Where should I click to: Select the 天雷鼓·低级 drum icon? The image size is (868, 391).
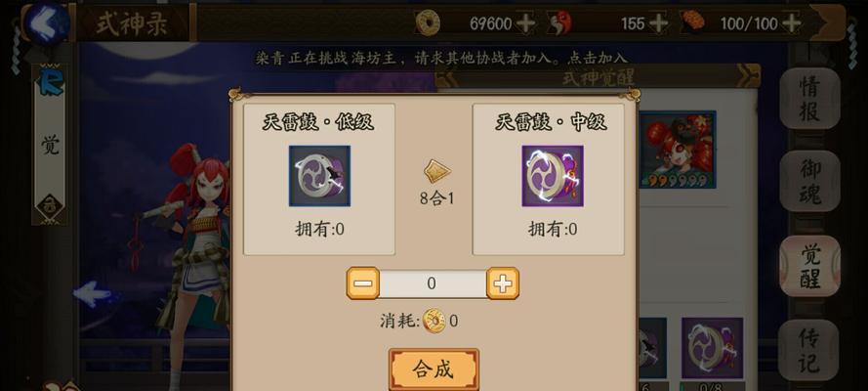pos(319,176)
